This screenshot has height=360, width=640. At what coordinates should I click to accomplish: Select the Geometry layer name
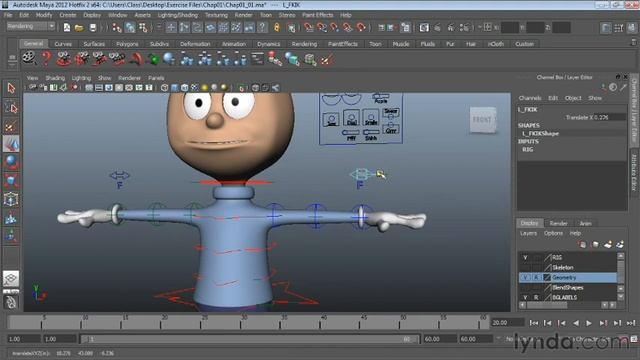coord(564,278)
